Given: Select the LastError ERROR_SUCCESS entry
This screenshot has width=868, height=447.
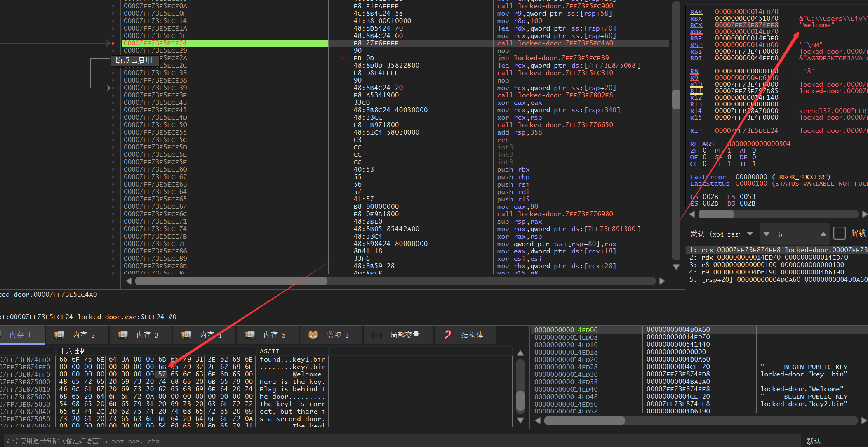Looking at the screenshot, I should (x=760, y=177).
